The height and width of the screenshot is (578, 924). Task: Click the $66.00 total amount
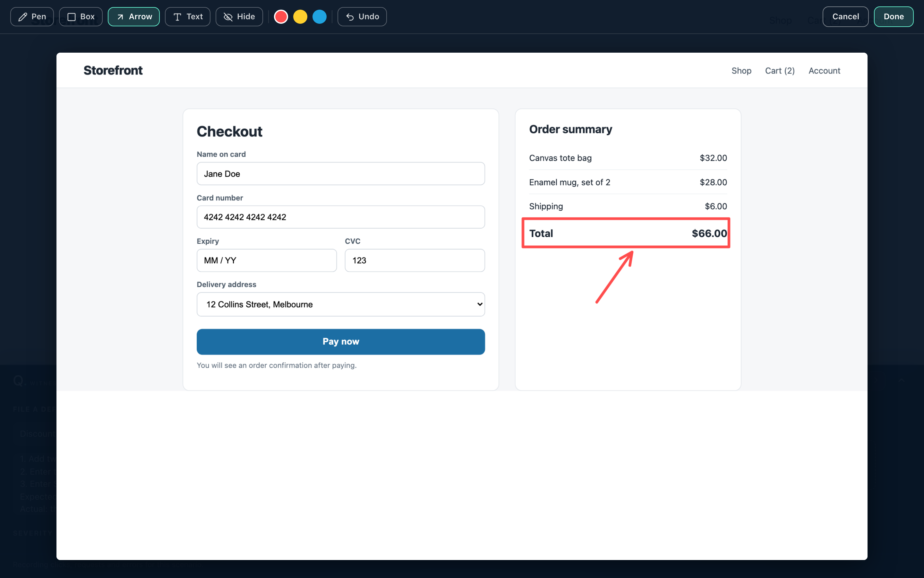click(709, 233)
